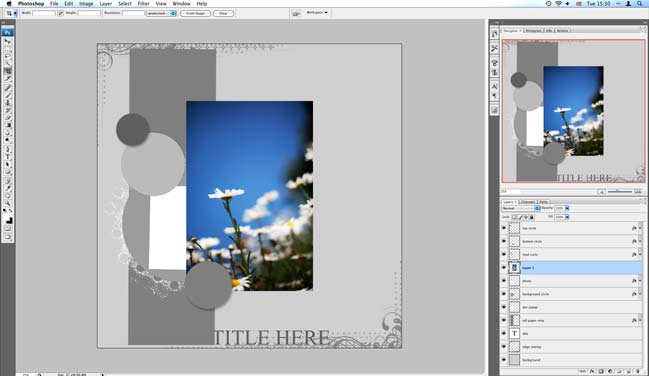649x376 pixels.
Task: Open the Window menu
Action: (x=181, y=3)
